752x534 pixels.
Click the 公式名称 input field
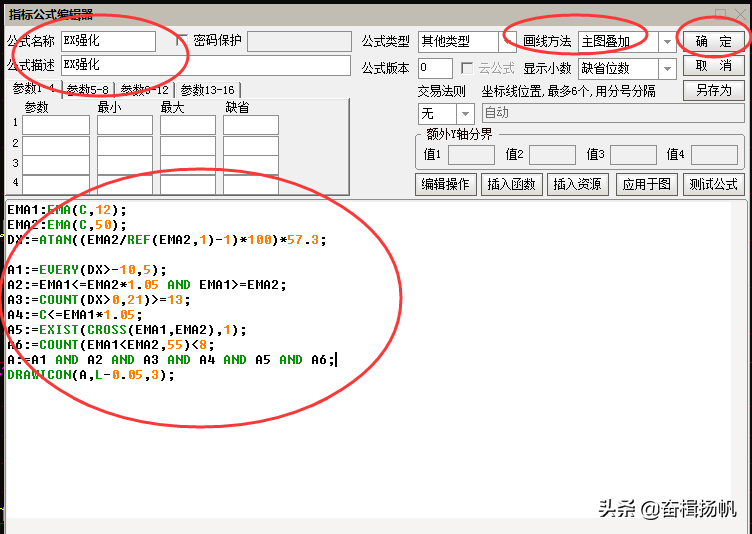(x=108, y=41)
